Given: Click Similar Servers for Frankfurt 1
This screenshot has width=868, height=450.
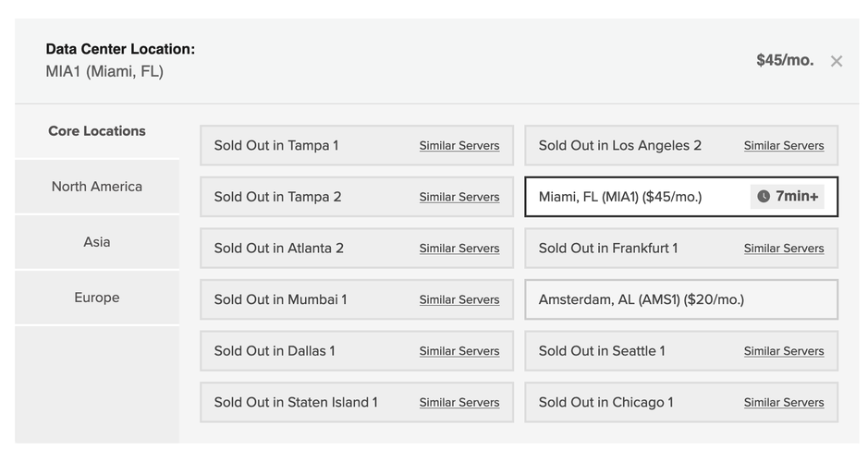Looking at the screenshot, I should 783,248.
